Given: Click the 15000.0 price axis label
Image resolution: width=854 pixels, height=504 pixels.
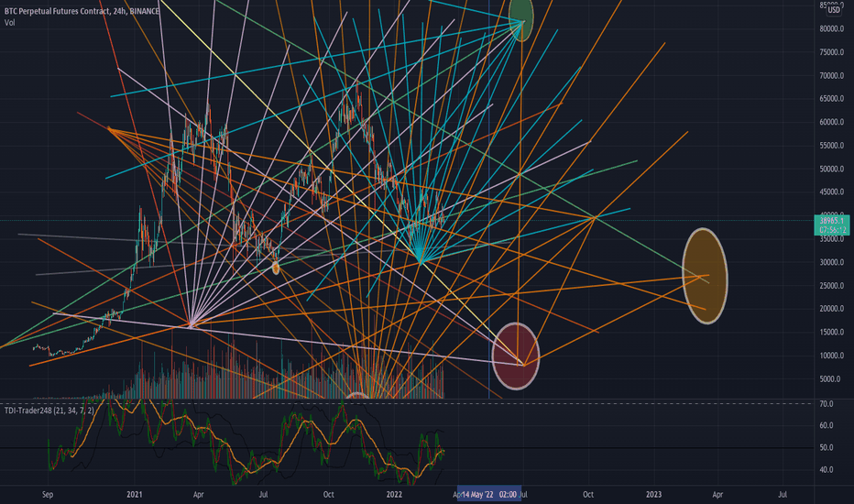Looking at the screenshot, I should pyautogui.click(x=832, y=332).
